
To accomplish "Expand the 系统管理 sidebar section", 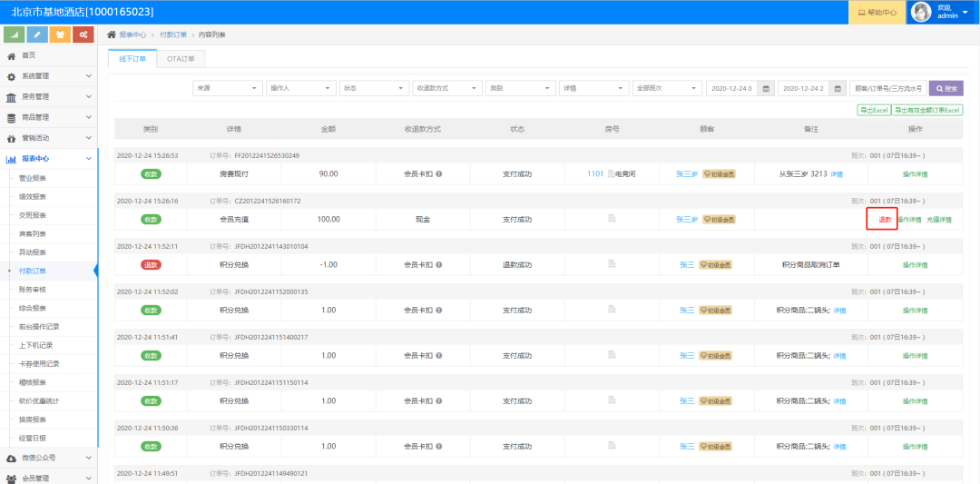I will (x=49, y=76).
